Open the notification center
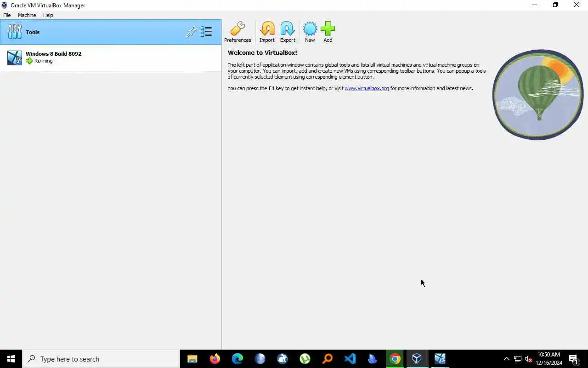 click(x=574, y=359)
